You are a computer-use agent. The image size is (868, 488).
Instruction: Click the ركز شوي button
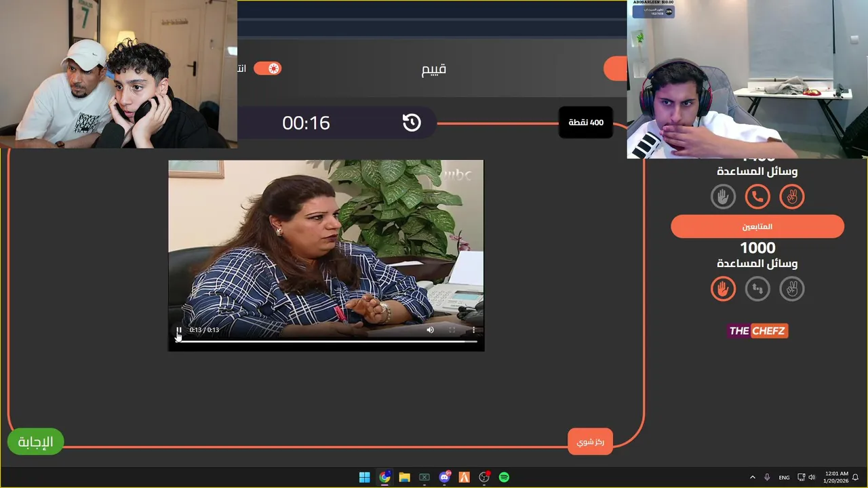point(590,442)
